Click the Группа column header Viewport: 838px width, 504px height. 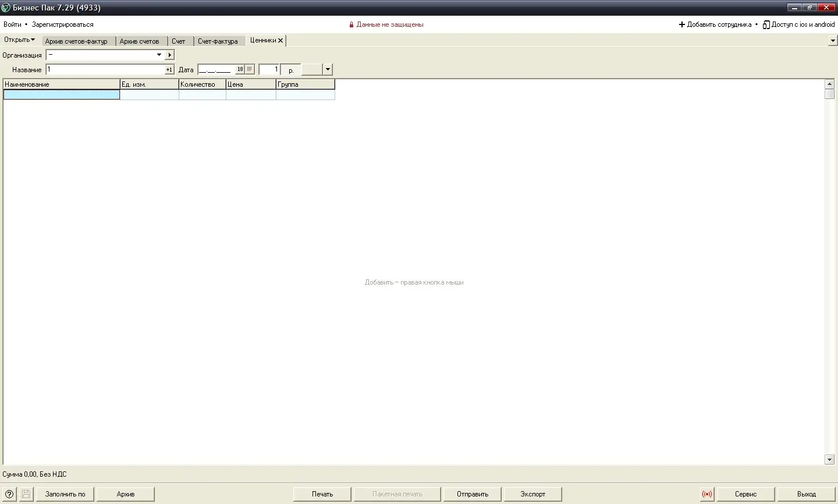pos(306,84)
